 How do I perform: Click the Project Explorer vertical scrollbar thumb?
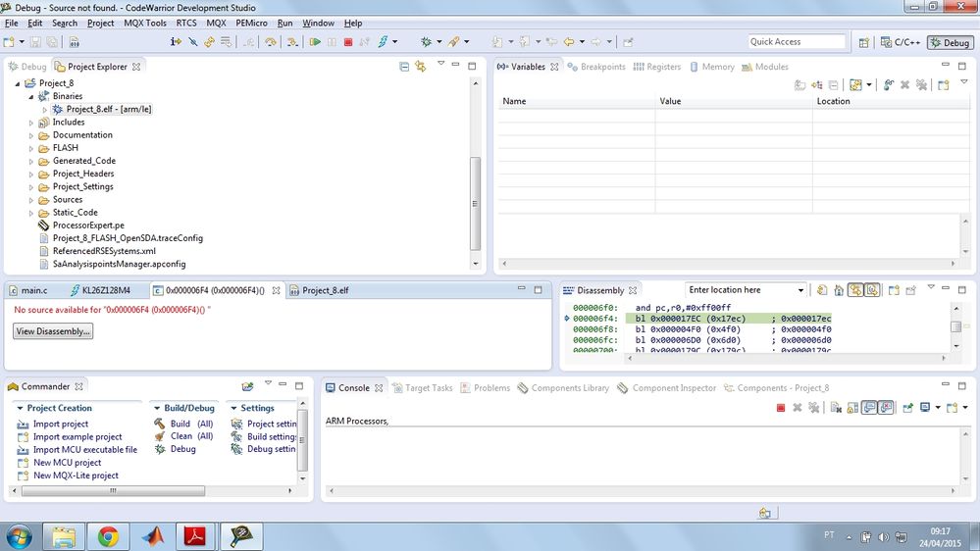475,204
